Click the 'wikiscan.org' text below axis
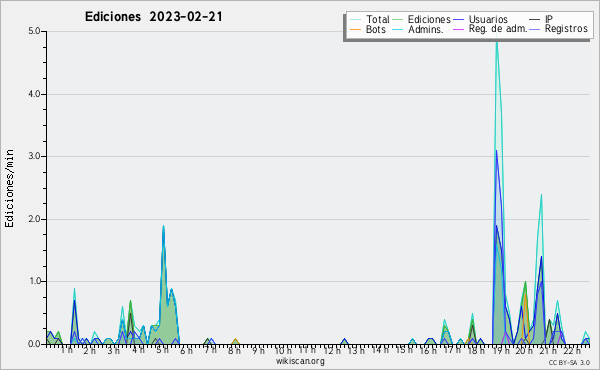This screenshot has width=600, height=370. point(300,361)
